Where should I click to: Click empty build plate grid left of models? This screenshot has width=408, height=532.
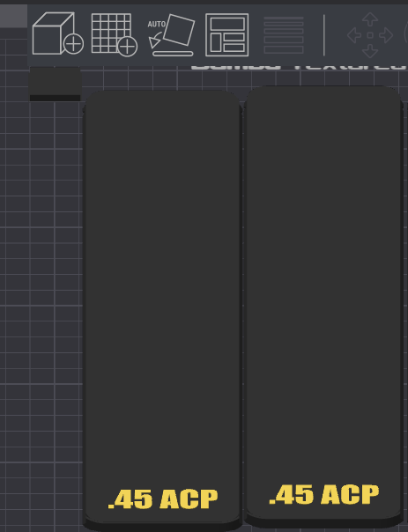pyautogui.click(x=41, y=271)
